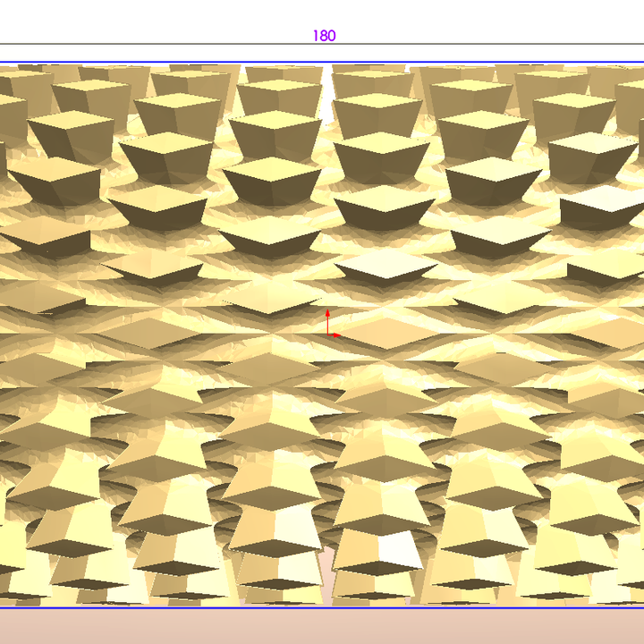Click the corner vertex of the origin axis marker
The width and height of the screenshot is (644, 644).
coord(328,335)
